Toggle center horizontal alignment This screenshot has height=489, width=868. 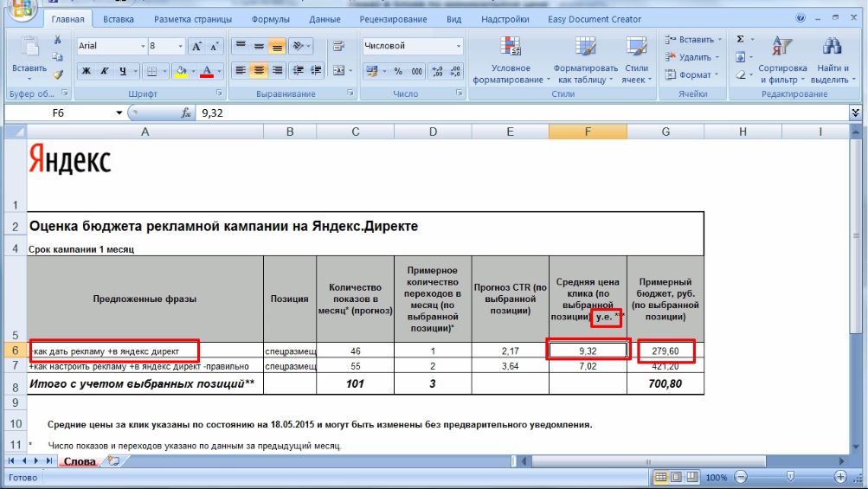259,71
